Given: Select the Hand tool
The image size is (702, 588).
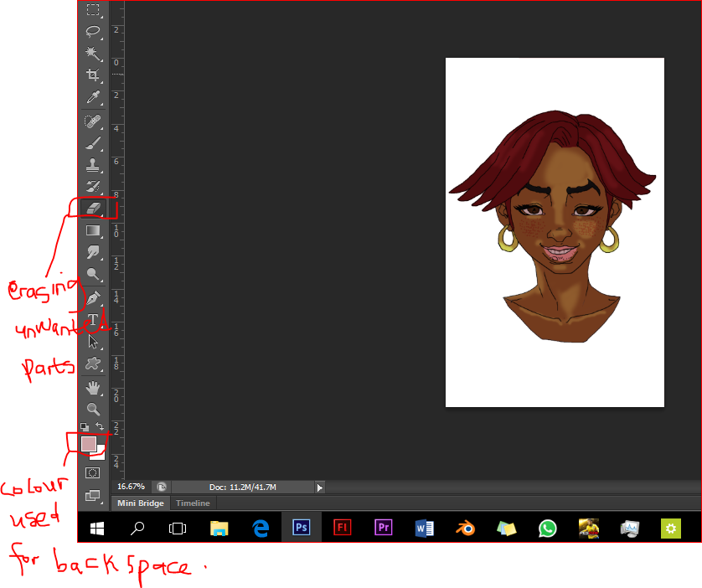Looking at the screenshot, I should (x=93, y=388).
